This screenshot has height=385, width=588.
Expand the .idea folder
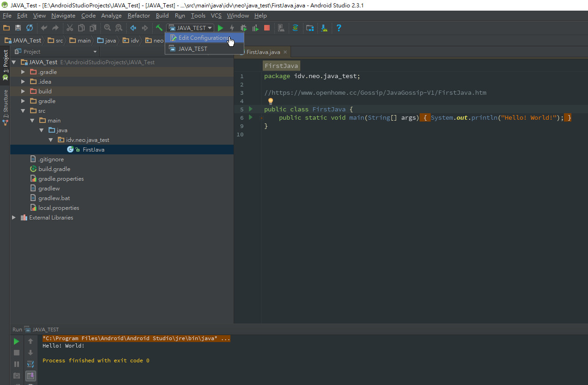23,82
